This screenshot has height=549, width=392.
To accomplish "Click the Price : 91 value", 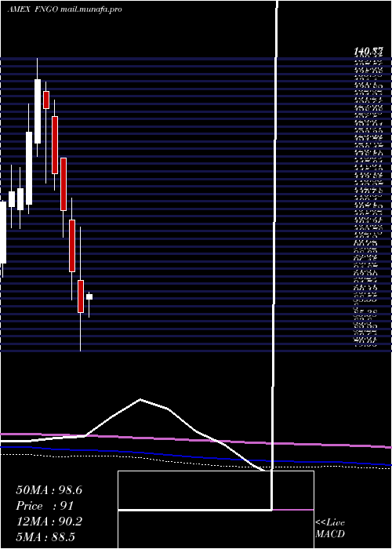I will coord(45,506).
